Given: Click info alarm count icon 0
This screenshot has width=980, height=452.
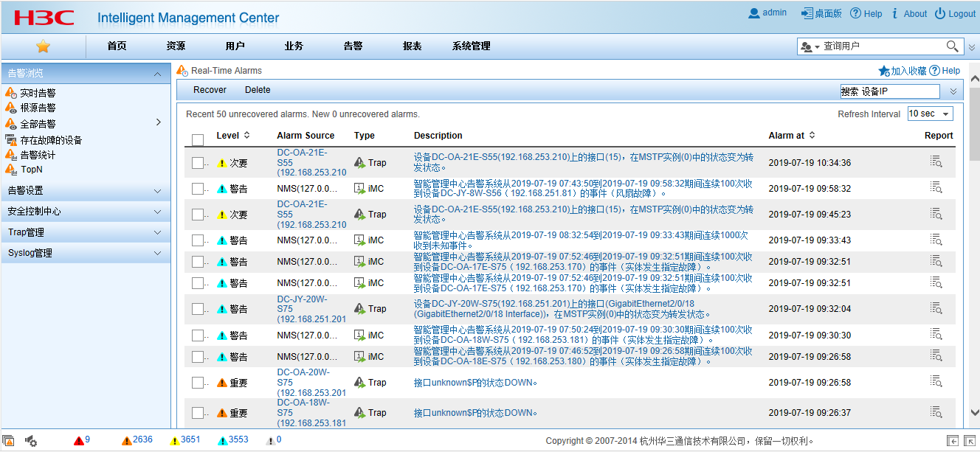Looking at the screenshot, I should [x=270, y=440].
